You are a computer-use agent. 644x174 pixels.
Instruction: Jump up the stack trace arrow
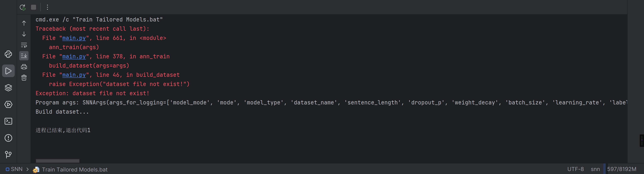[24, 23]
